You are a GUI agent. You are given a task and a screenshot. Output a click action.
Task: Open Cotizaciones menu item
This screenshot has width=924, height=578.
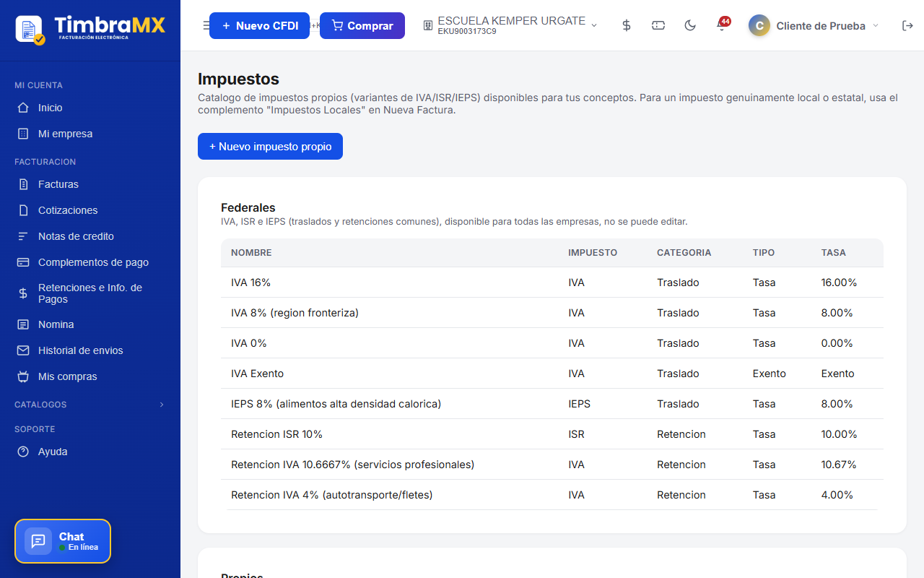click(x=68, y=210)
